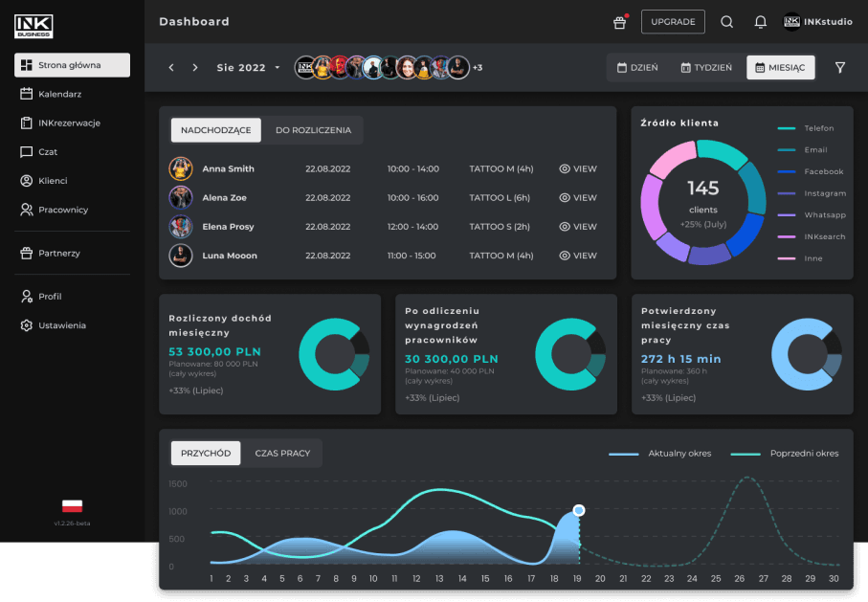Toggle Telefon legend entry
Screen dimensions: 868x602
point(806,128)
